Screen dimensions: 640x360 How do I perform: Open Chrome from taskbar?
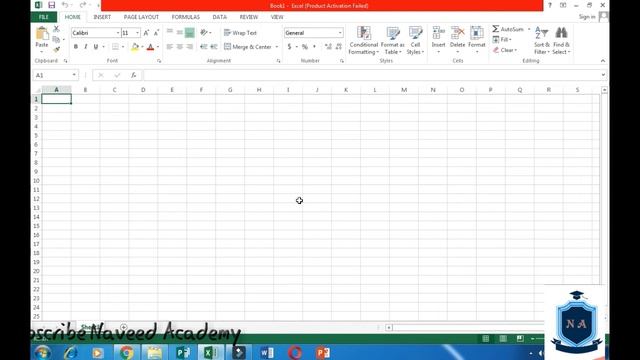click(x=127, y=352)
